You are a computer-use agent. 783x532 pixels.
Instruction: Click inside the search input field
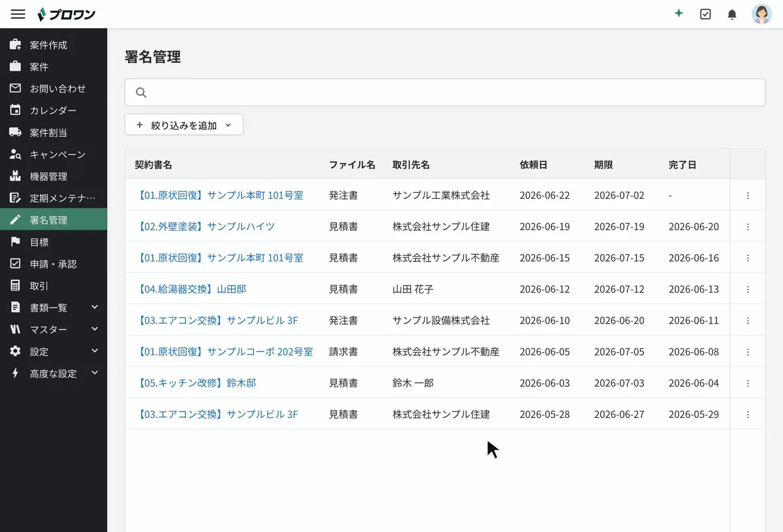tap(445, 93)
